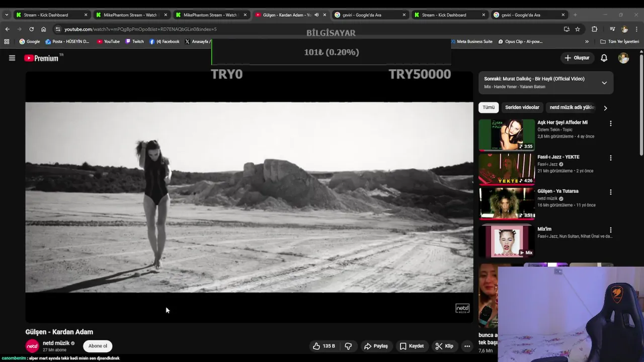Viewport: 644px width, 362px height.
Task: Create a clip with Klip button
Action: click(x=444, y=346)
